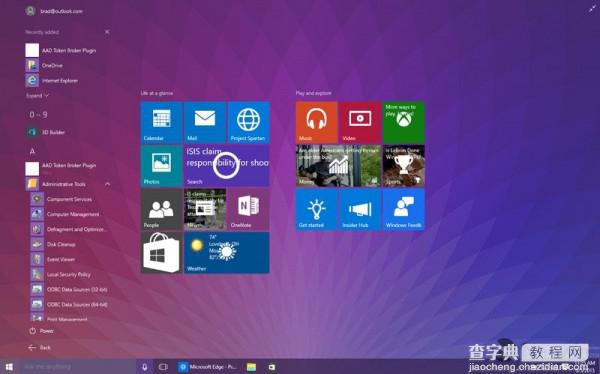This screenshot has height=374, width=600.
Task: Click the Power button
Action: [41, 331]
